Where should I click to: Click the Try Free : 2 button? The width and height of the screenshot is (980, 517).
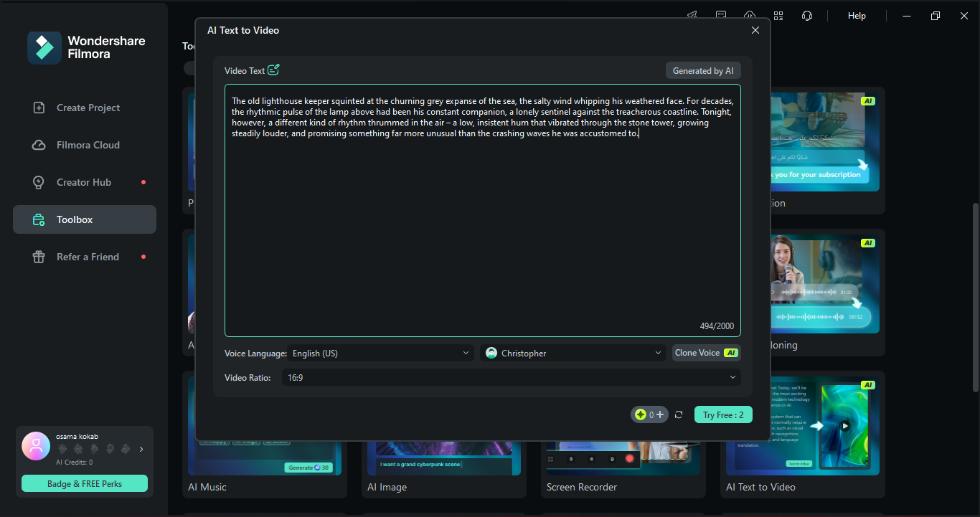[x=723, y=414]
